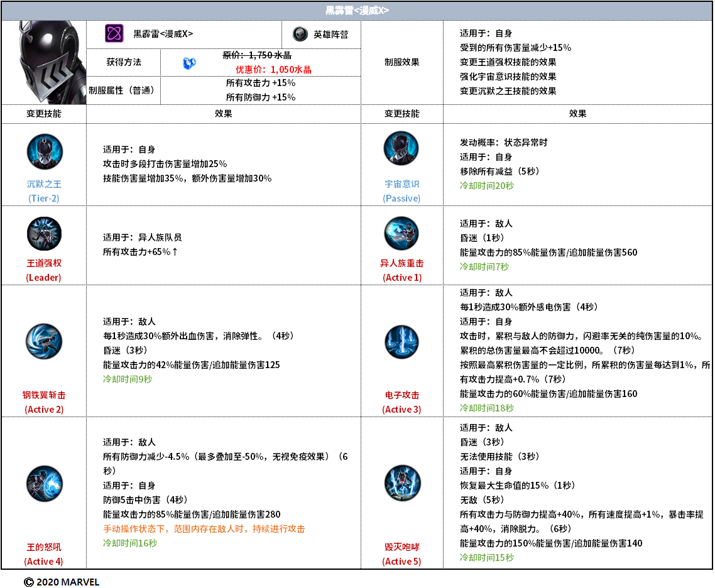Click the 毁灭咆哮 (Active 5) skill name
715x588 pixels.
tap(401, 554)
